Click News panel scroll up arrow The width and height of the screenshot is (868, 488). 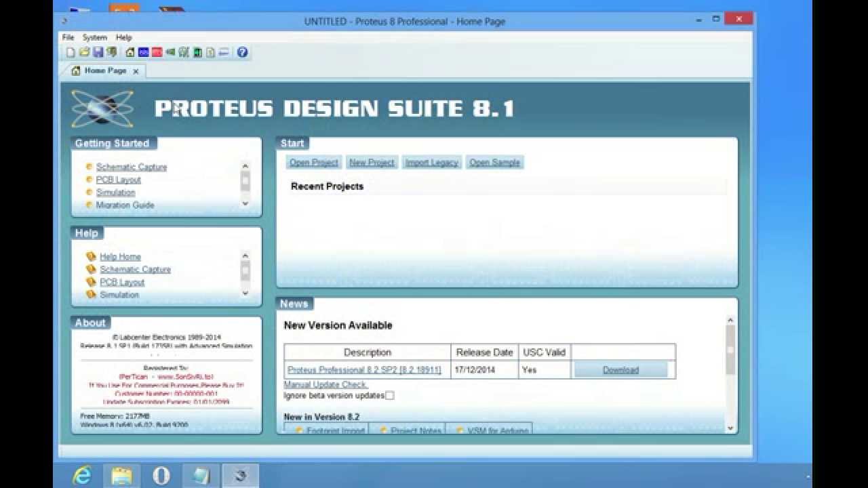730,320
